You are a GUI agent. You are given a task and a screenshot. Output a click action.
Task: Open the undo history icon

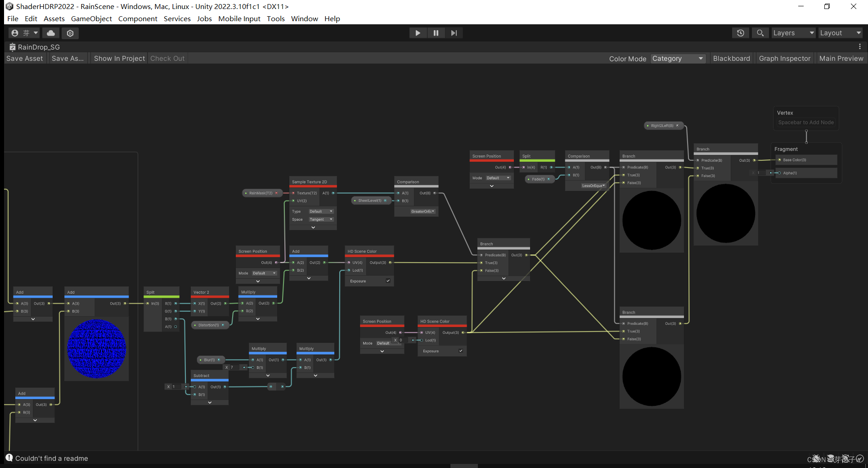pos(740,33)
